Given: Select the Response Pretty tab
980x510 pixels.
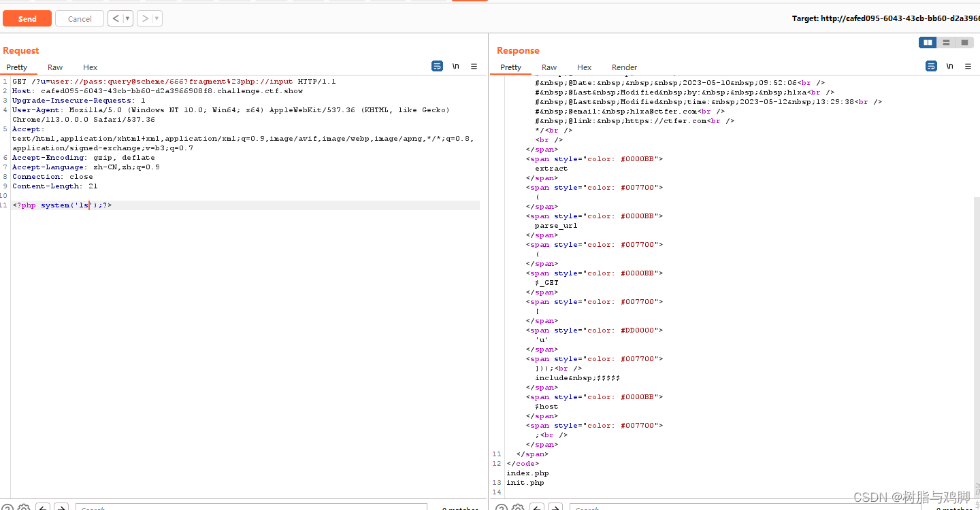Looking at the screenshot, I should tap(511, 67).
